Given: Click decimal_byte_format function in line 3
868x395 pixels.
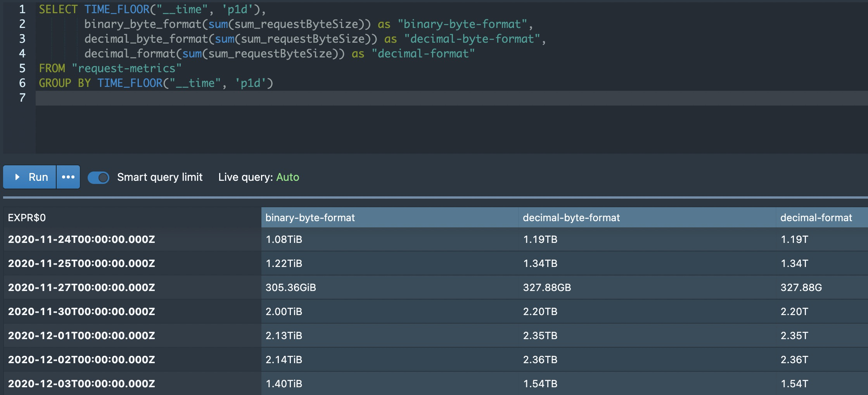Looking at the screenshot, I should pos(146,39).
